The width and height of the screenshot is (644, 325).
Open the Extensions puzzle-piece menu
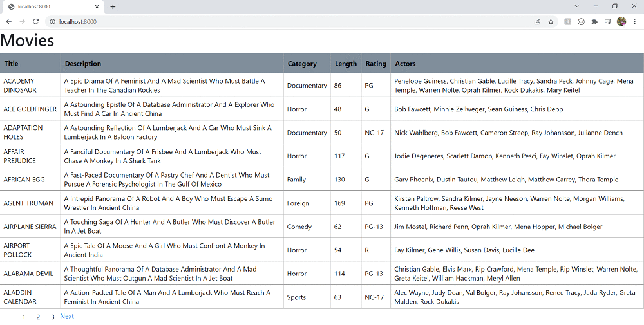coord(594,22)
